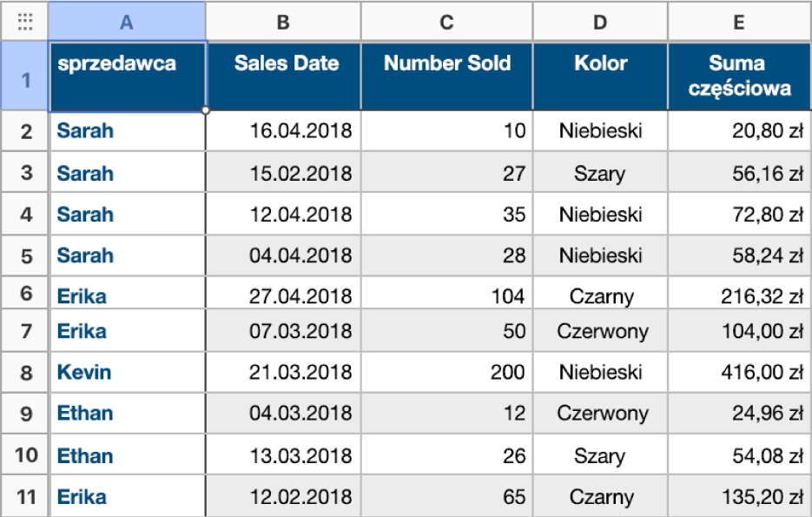The width and height of the screenshot is (812, 517).
Task: Select the cell containing Kevin
Action: 128,373
